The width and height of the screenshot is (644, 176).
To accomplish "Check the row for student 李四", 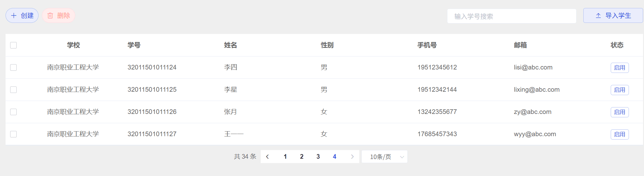I will coord(14,68).
